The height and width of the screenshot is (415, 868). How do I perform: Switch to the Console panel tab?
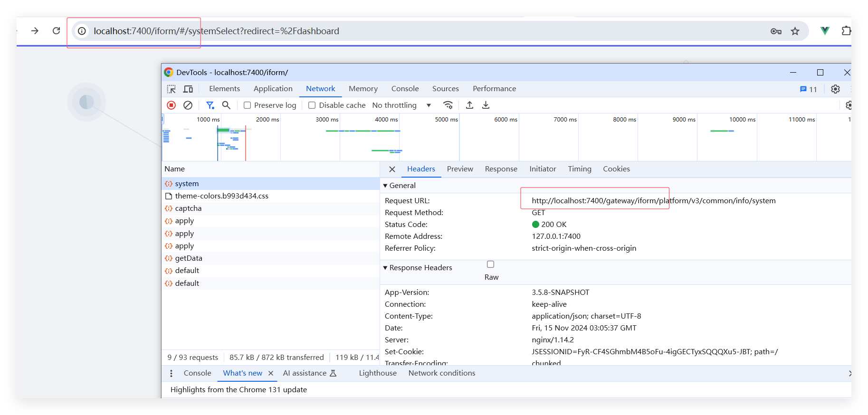click(405, 89)
